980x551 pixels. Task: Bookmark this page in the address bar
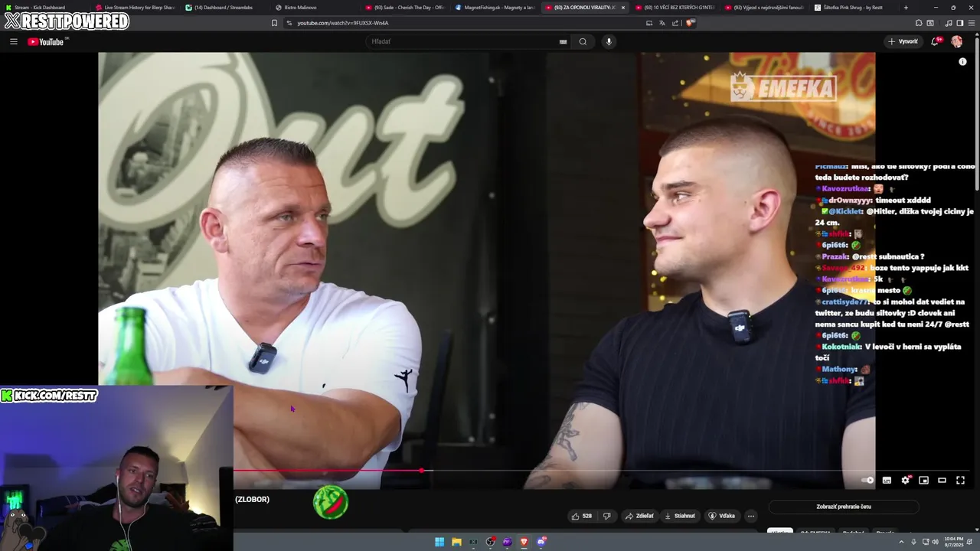point(274,23)
